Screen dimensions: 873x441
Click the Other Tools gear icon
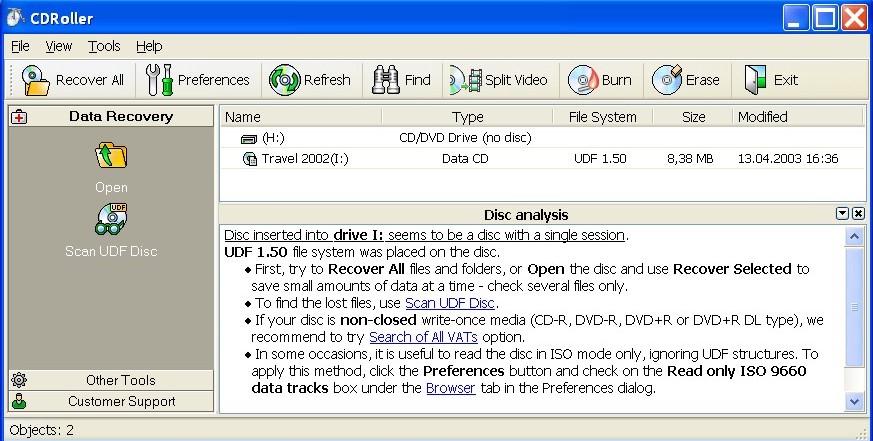coord(19,380)
